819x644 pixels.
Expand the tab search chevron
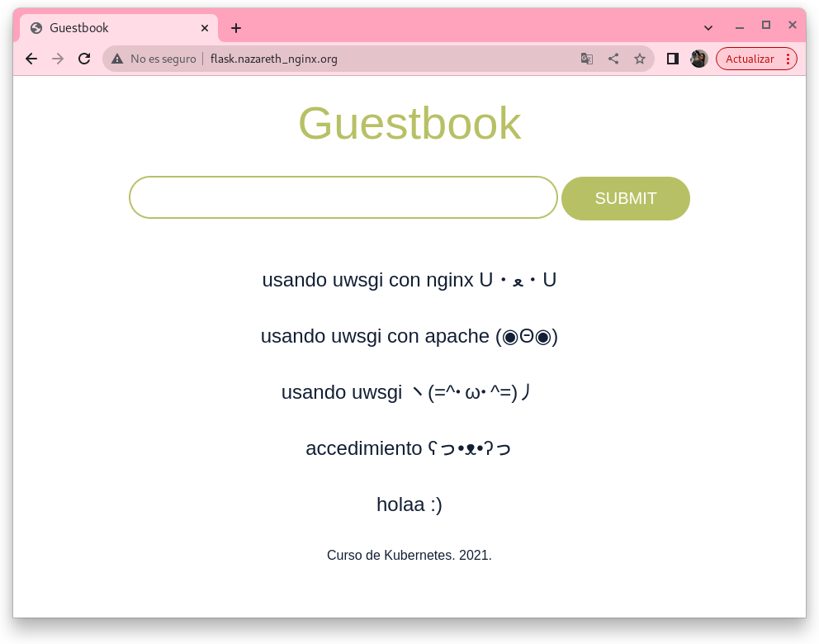pyautogui.click(x=708, y=27)
